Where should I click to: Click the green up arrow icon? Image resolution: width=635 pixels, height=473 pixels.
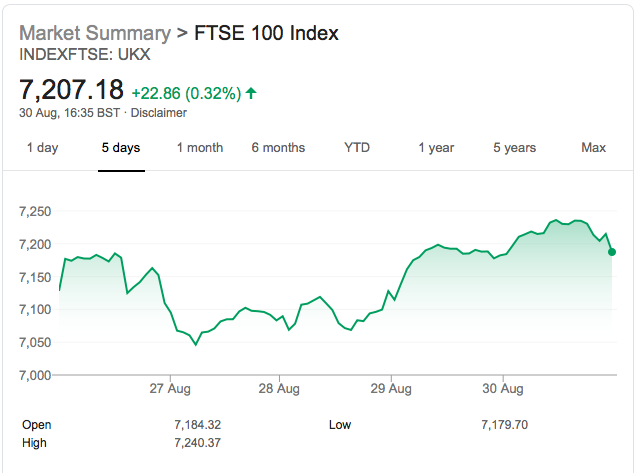[x=251, y=93]
